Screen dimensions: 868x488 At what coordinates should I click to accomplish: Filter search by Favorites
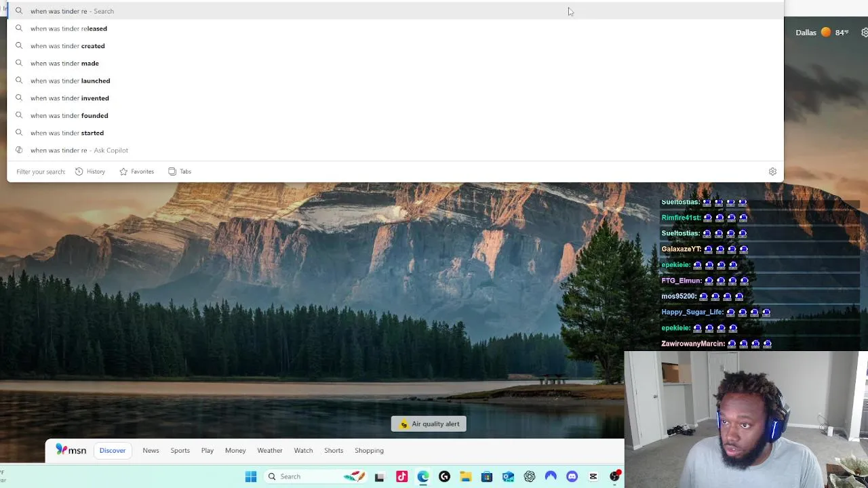click(x=137, y=171)
